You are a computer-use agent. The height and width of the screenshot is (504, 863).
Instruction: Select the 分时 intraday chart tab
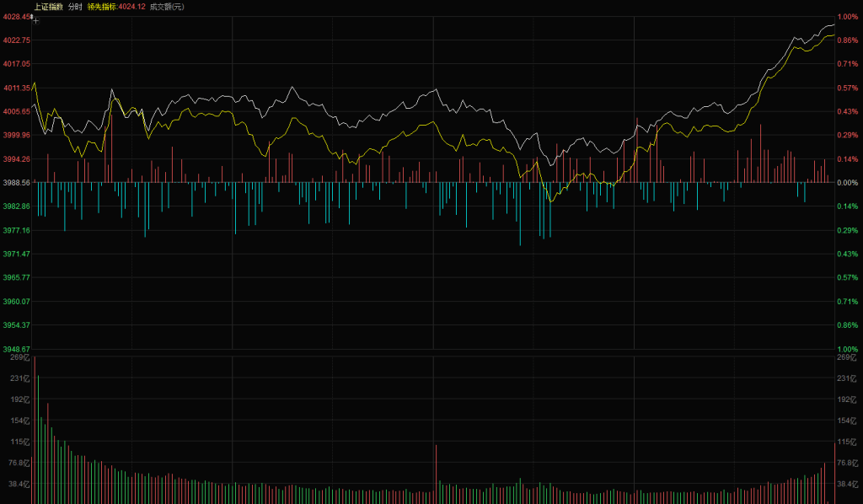(75, 7)
